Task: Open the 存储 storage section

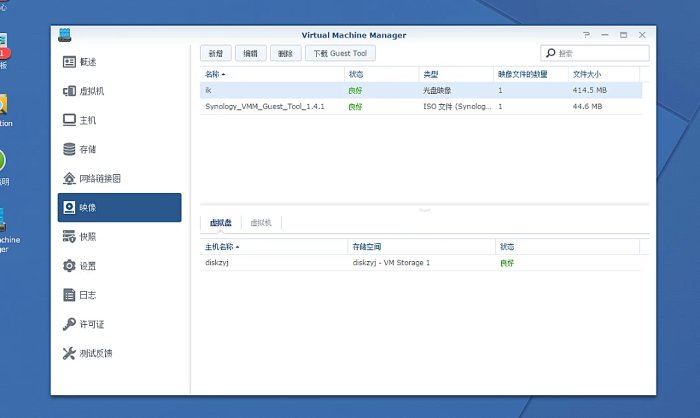Action: pos(119,149)
